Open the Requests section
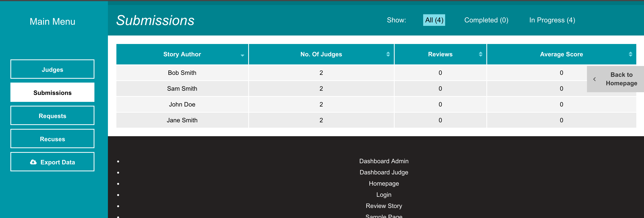 tap(52, 116)
